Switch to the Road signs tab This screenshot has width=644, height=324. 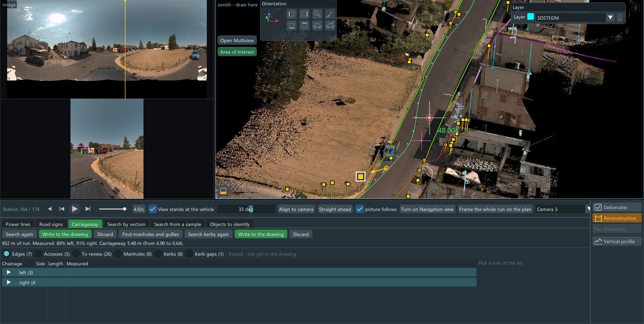pos(51,224)
